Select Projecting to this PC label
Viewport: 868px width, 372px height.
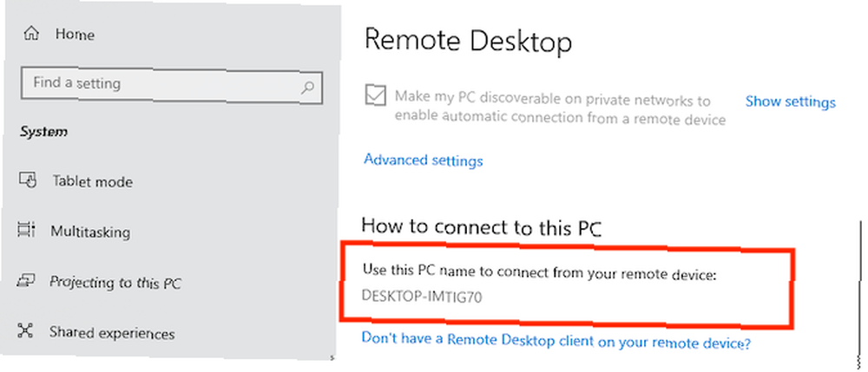pyautogui.click(x=115, y=283)
